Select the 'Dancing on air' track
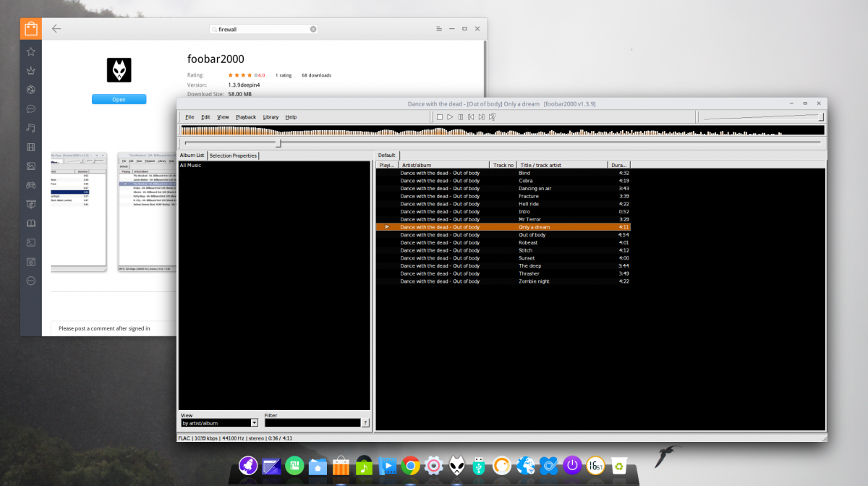The height and width of the screenshot is (486, 868). pos(503,189)
